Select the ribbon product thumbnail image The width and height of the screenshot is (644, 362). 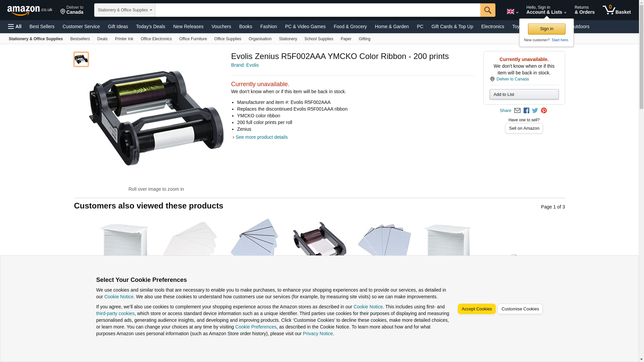point(81,59)
